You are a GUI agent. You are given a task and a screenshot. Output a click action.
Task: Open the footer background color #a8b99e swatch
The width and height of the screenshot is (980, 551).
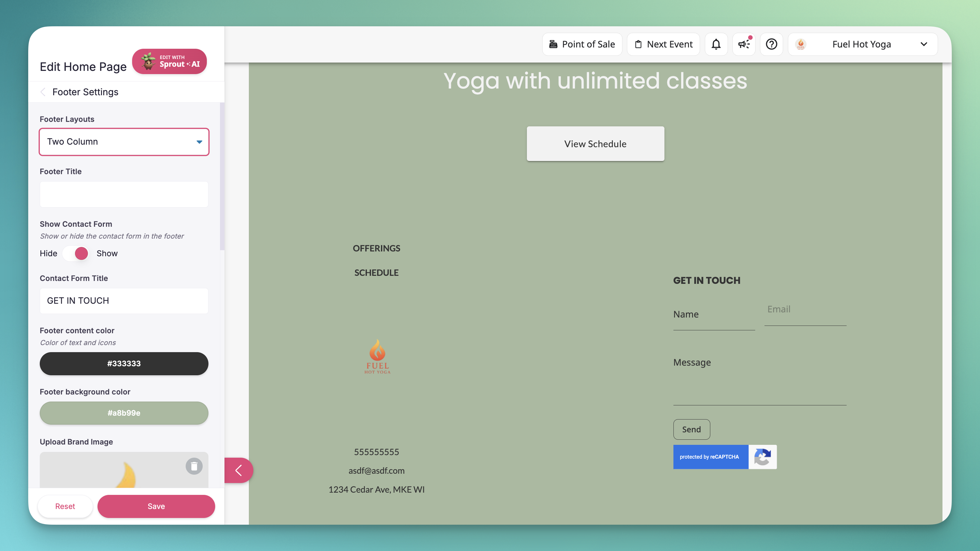coord(124,413)
